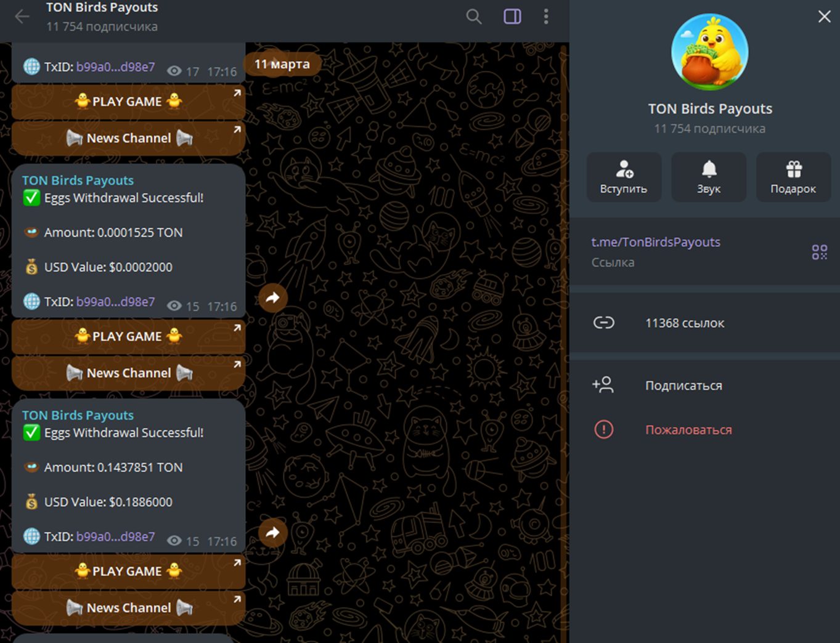Click "11 754 подписчика" in the info panel

click(710, 129)
